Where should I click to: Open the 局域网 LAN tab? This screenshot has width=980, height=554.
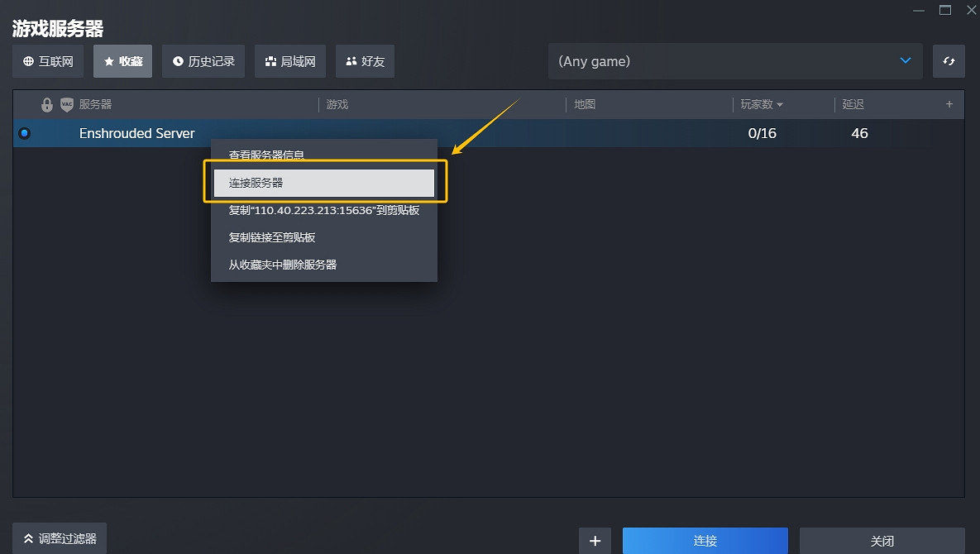pyautogui.click(x=290, y=61)
